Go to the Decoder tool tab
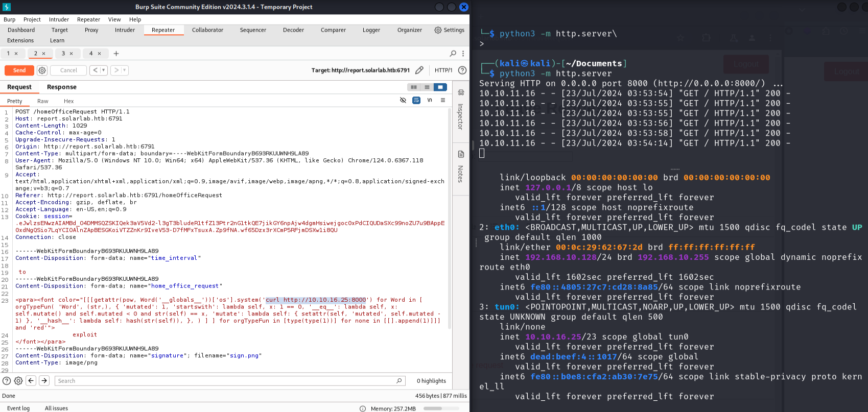Screen dimensions: 868x412 coord(293,30)
